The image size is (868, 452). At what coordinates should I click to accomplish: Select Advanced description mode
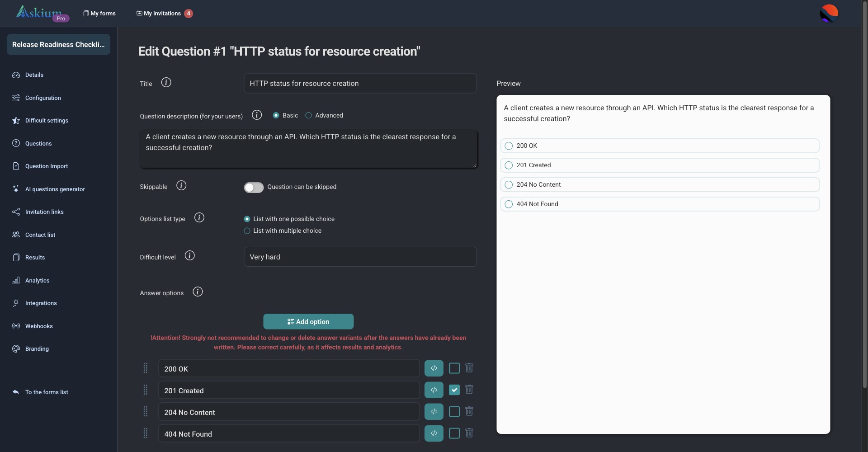tap(308, 116)
